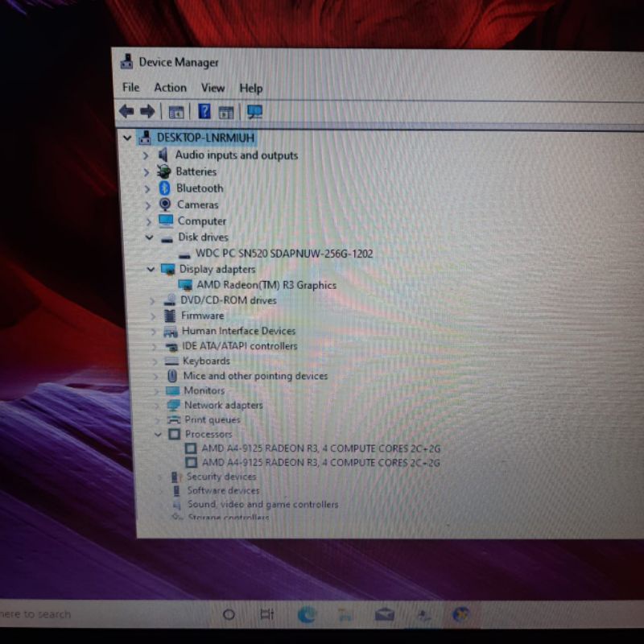Select the second AMD A4-9125 processor entry
The image size is (644, 644).
(321, 462)
